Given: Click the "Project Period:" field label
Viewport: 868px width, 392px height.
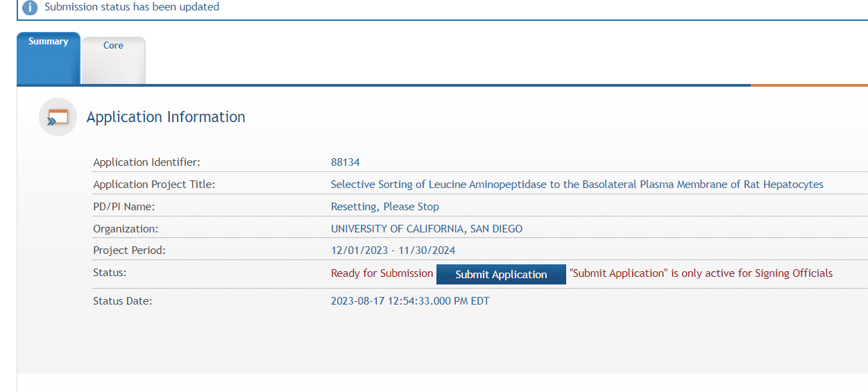Looking at the screenshot, I should (130, 250).
